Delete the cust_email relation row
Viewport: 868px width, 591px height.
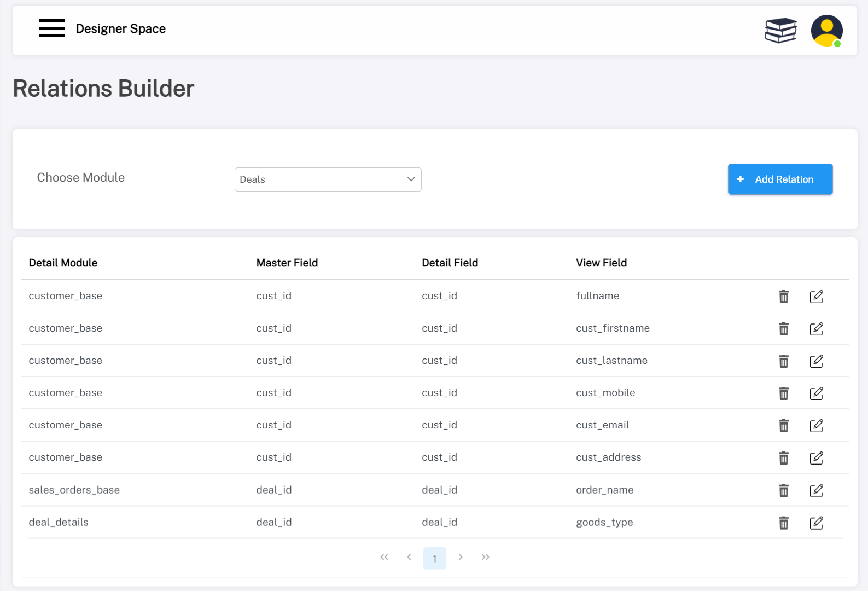pos(783,426)
